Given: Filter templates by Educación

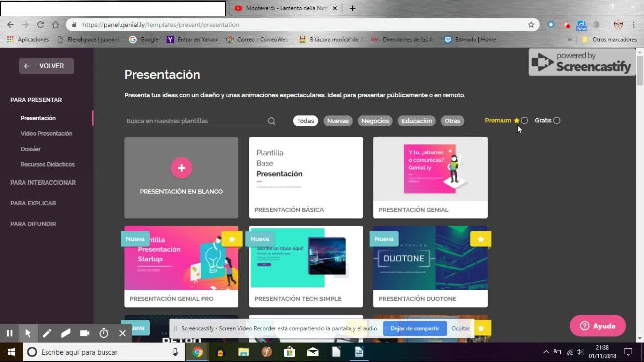Looking at the screenshot, I should click(x=417, y=121).
